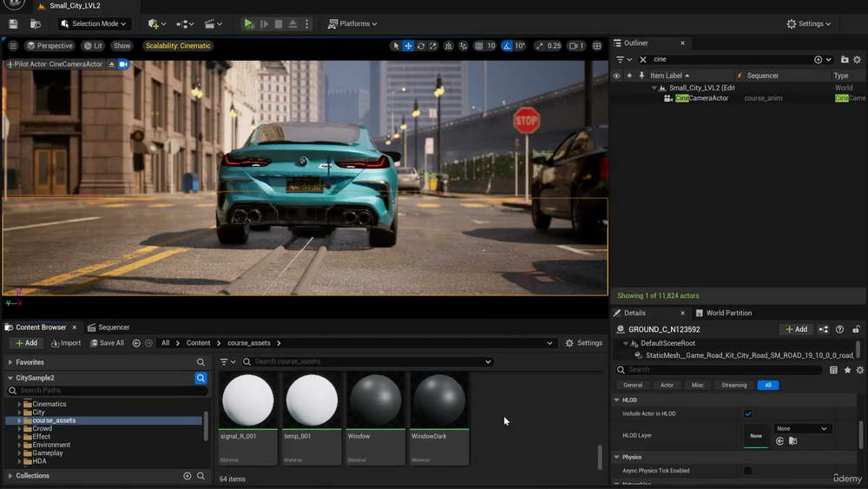Open the viewport hamburger options menu
Image resolution: width=868 pixels, height=489 pixels.
click(x=13, y=46)
